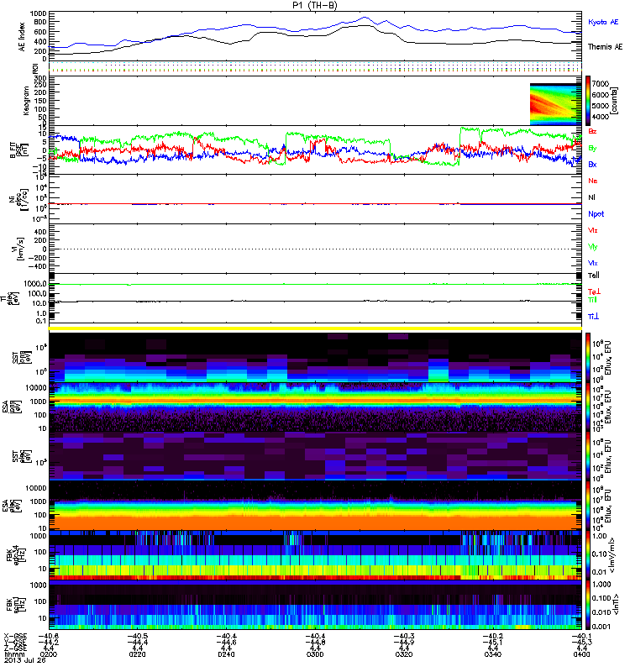The height and width of the screenshot is (672, 630).
Task: Click the "ROI" panel axis label
Action: tap(35, 68)
